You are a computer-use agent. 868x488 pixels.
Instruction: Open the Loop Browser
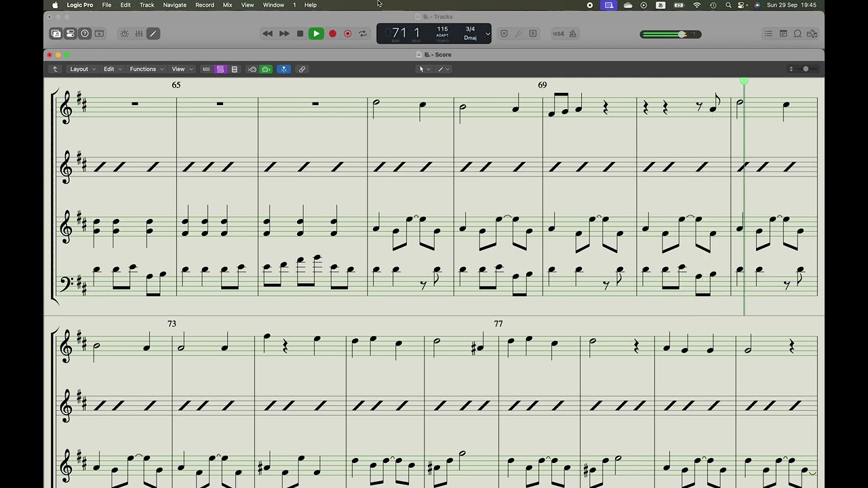point(797,34)
